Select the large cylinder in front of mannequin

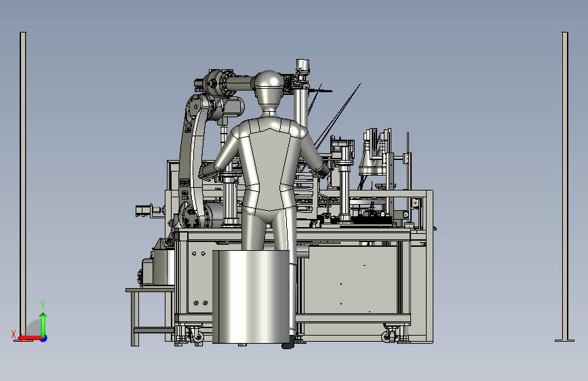(251, 296)
